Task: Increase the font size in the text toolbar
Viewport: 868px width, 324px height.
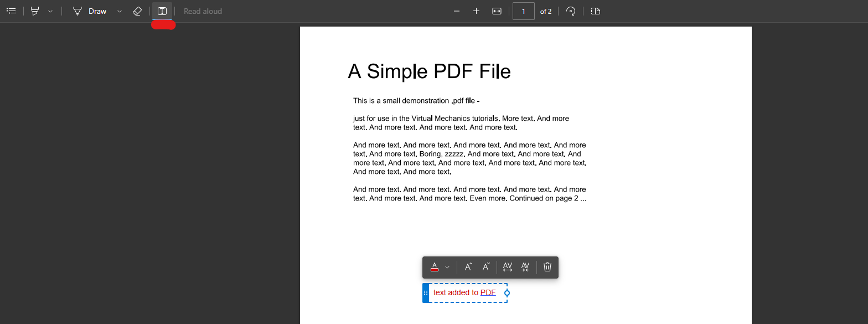Action: [x=468, y=267]
